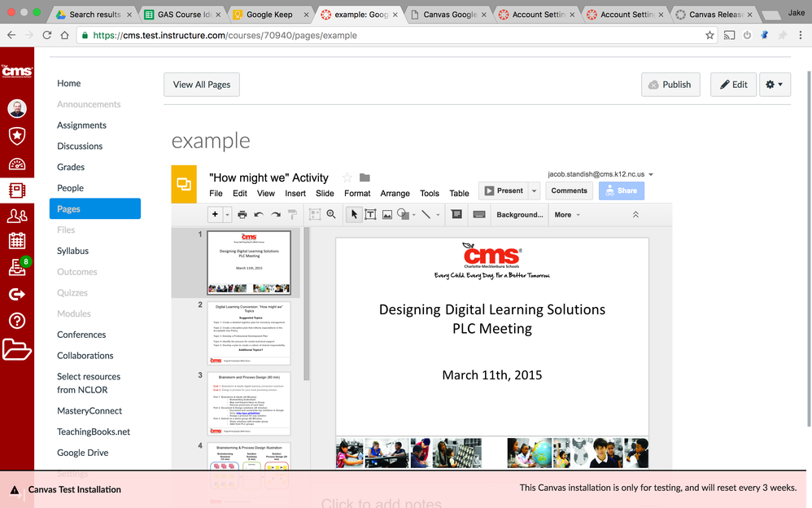812x508 pixels.
Task: Select slide 3 thumbnail in filmstrip
Action: coord(249,403)
